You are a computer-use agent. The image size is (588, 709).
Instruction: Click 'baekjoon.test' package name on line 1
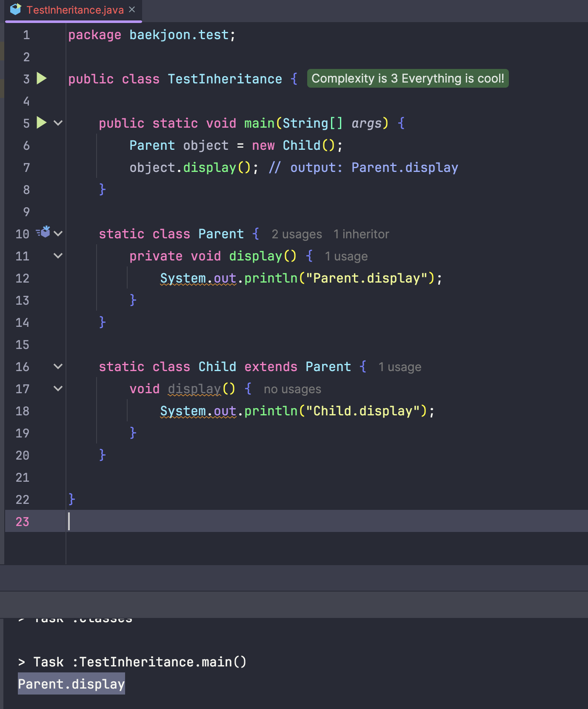tap(179, 34)
